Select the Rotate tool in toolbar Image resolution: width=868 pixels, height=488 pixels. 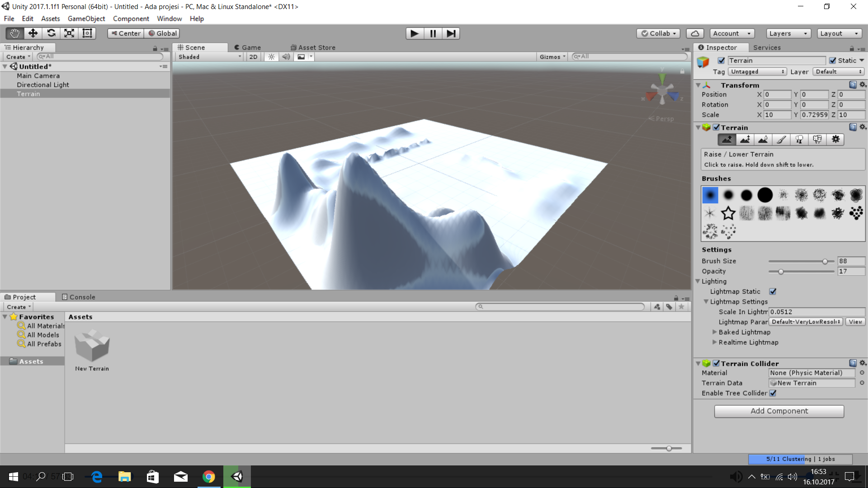pos(51,33)
